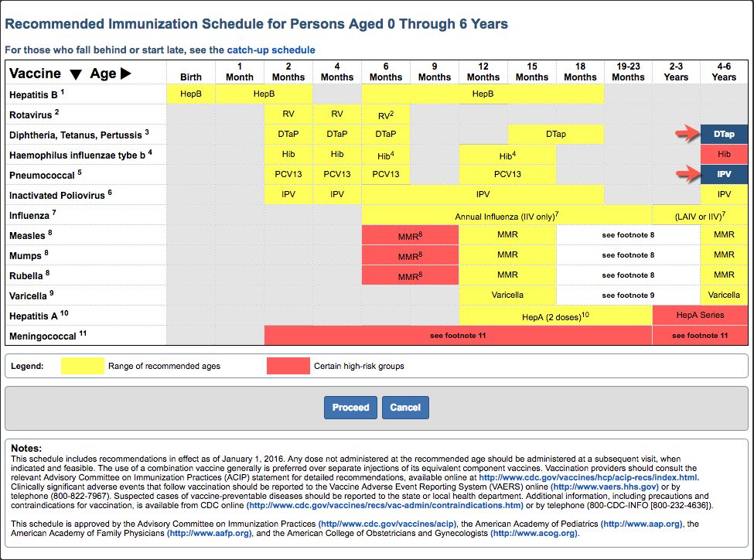The width and height of the screenshot is (754, 560).
Task: Click the red Hib cell under 4-6 Years
Action: click(724, 154)
